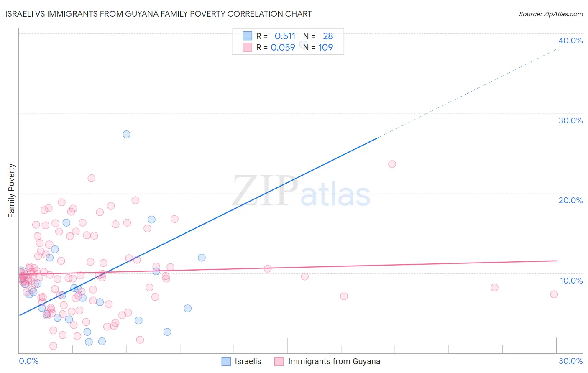Select the Israelis legend label
Screen dimensions: 588x373
[248, 361]
